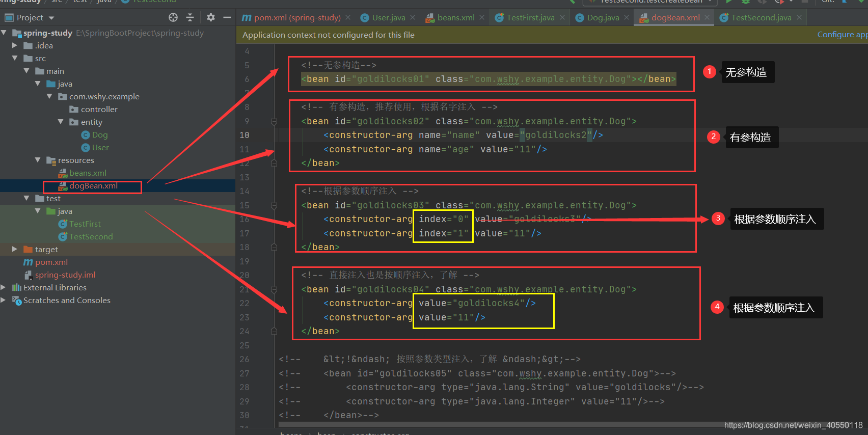Open TestFirst class in tree
The height and width of the screenshot is (435, 868).
[x=85, y=224]
